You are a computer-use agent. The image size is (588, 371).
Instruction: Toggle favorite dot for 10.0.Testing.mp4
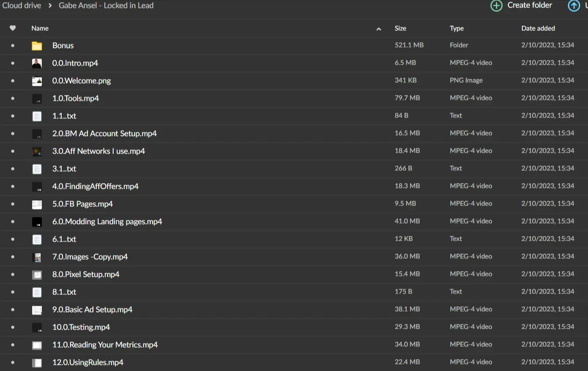pos(13,327)
